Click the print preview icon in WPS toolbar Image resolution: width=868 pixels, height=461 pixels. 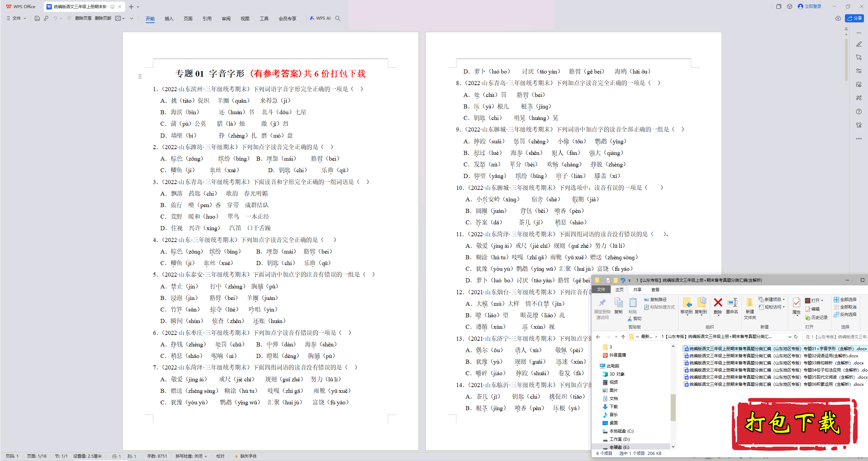point(46,18)
